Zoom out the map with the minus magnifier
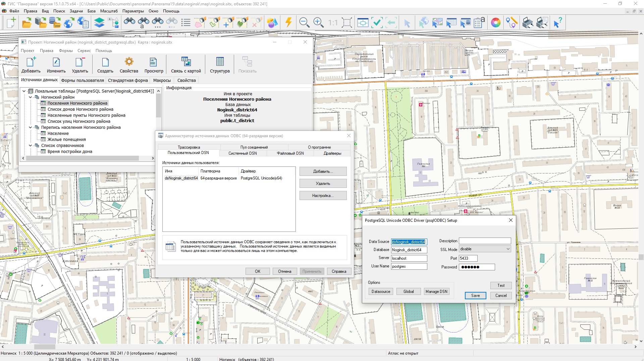This screenshot has height=361, width=644. pos(304,23)
